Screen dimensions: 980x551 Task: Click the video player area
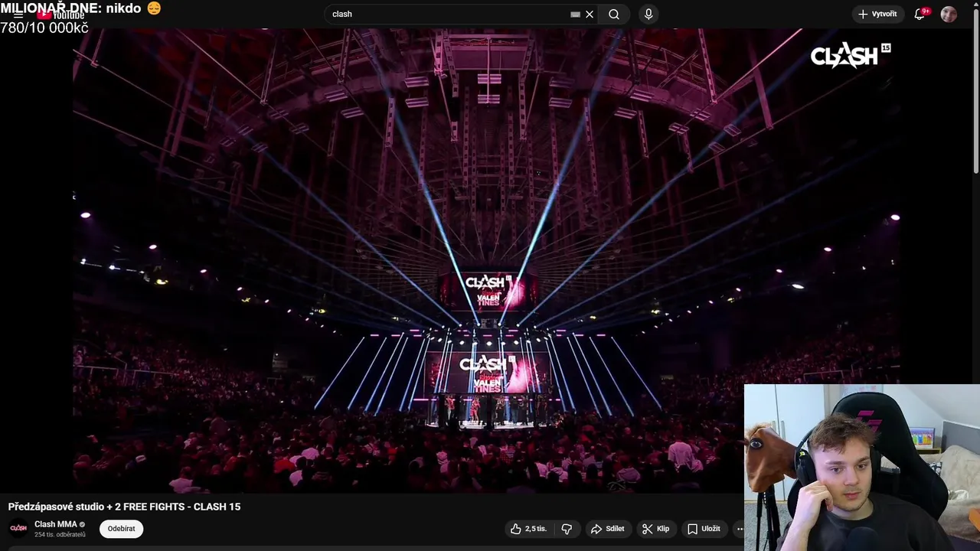[486, 261]
